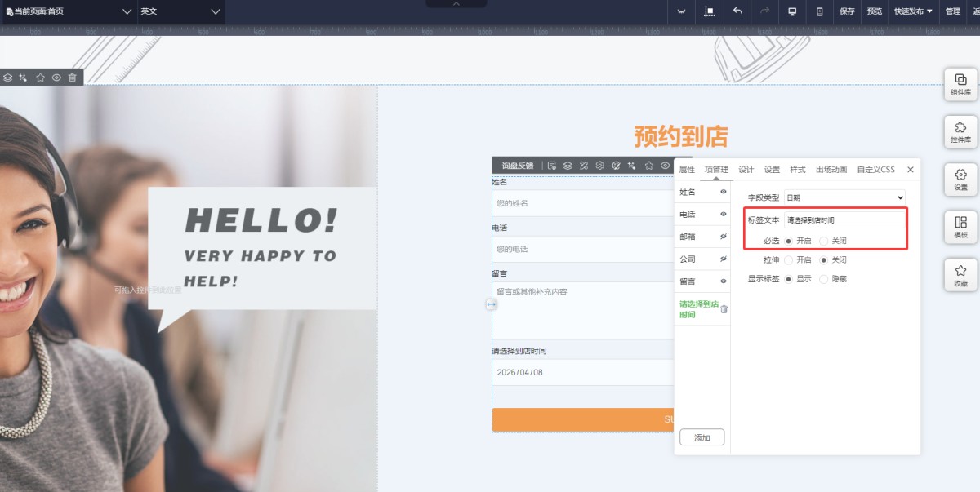Click the palette style icon in the form toolbar

coord(617,166)
